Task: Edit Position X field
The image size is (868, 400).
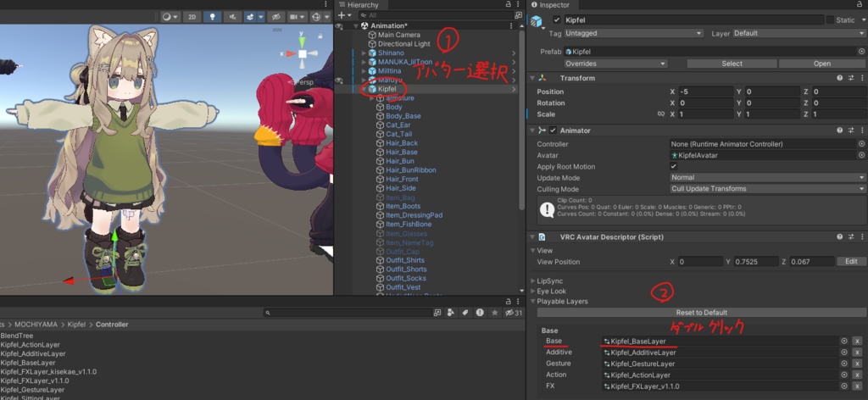Action: tap(706, 92)
